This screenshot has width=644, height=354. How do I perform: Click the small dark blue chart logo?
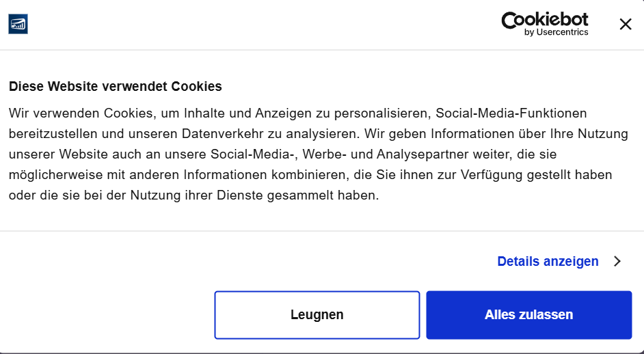point(18,24)
